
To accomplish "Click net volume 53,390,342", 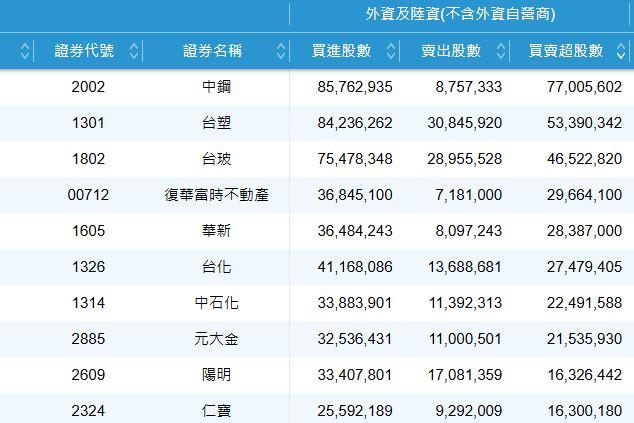I will (x=585, y=123).
